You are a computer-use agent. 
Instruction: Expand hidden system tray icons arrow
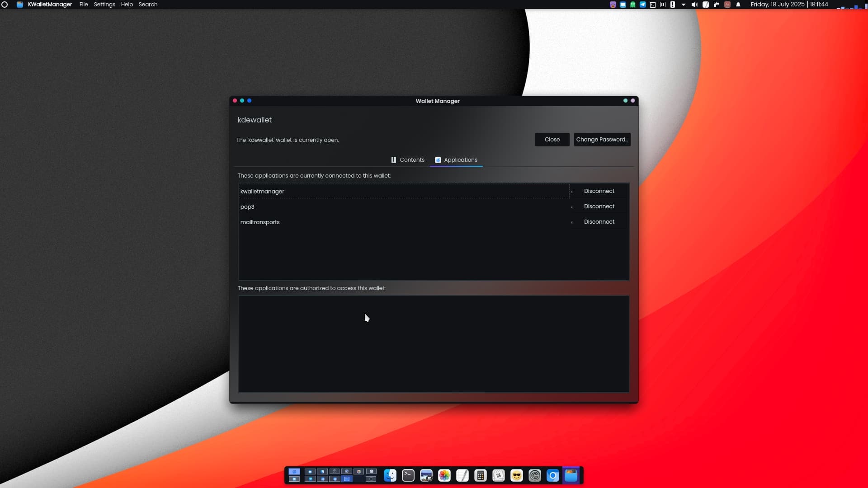pos(684,5)
